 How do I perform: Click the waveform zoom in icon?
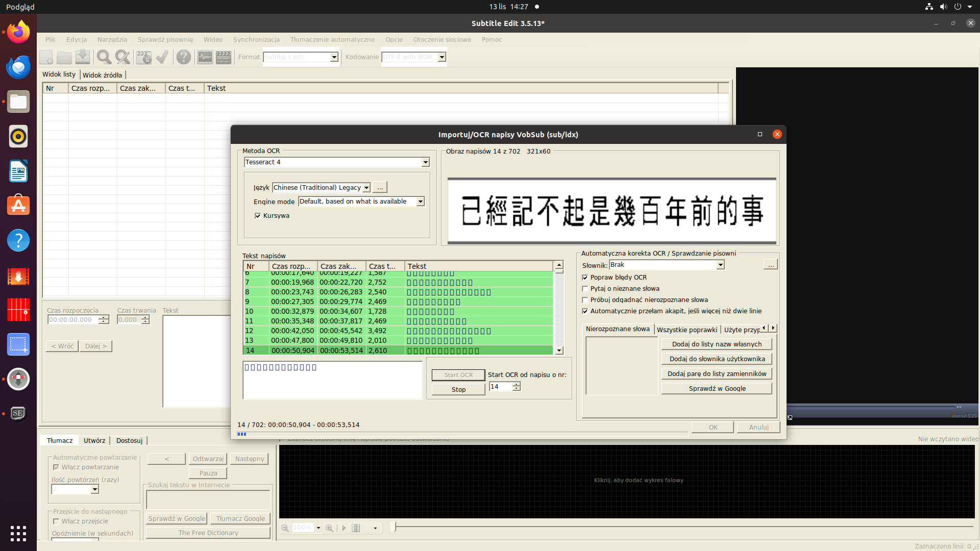click(x=330, y=528)
